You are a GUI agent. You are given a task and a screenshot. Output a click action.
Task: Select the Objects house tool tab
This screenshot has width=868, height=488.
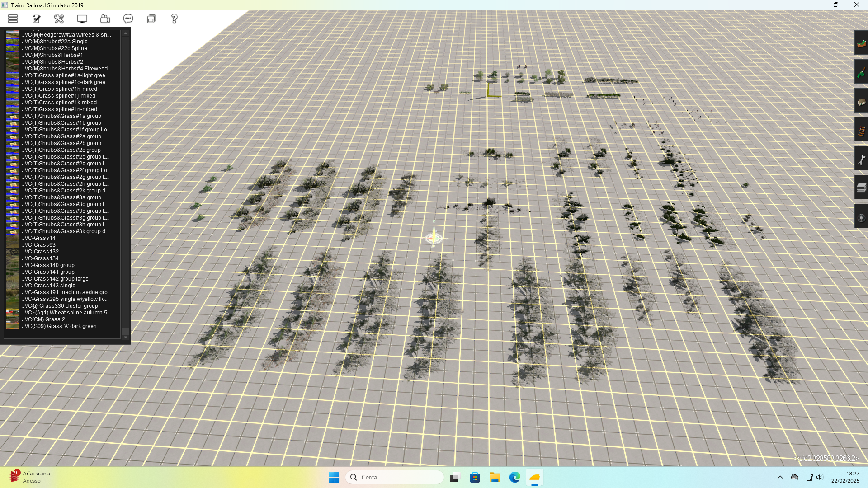click(x=861, y=101)
